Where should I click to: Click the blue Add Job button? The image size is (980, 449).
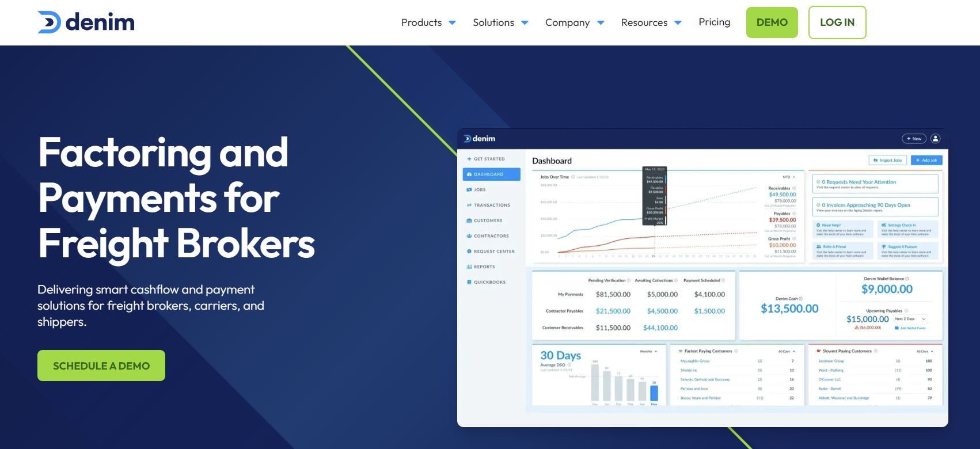click(x=926, y=160)
